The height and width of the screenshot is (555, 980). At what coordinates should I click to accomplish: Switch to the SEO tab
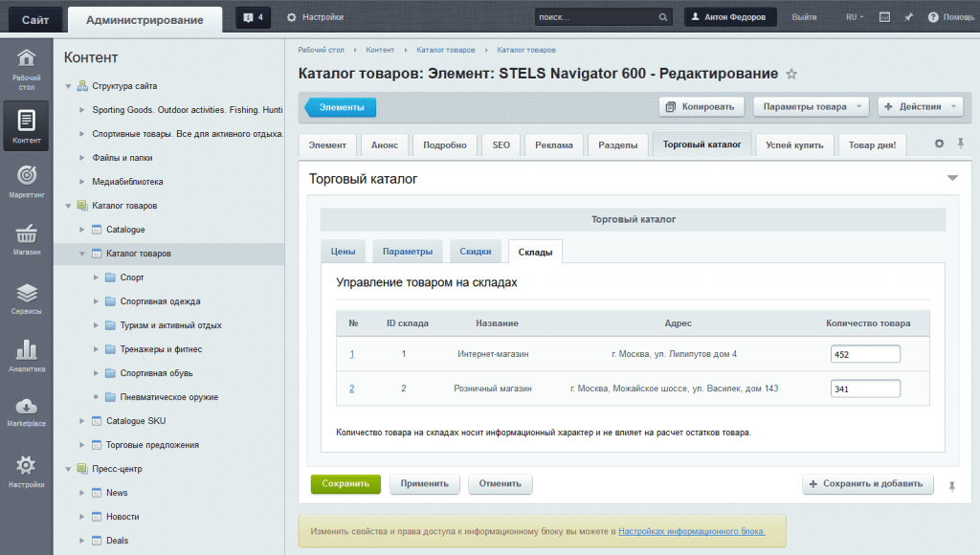pos(501,145)
